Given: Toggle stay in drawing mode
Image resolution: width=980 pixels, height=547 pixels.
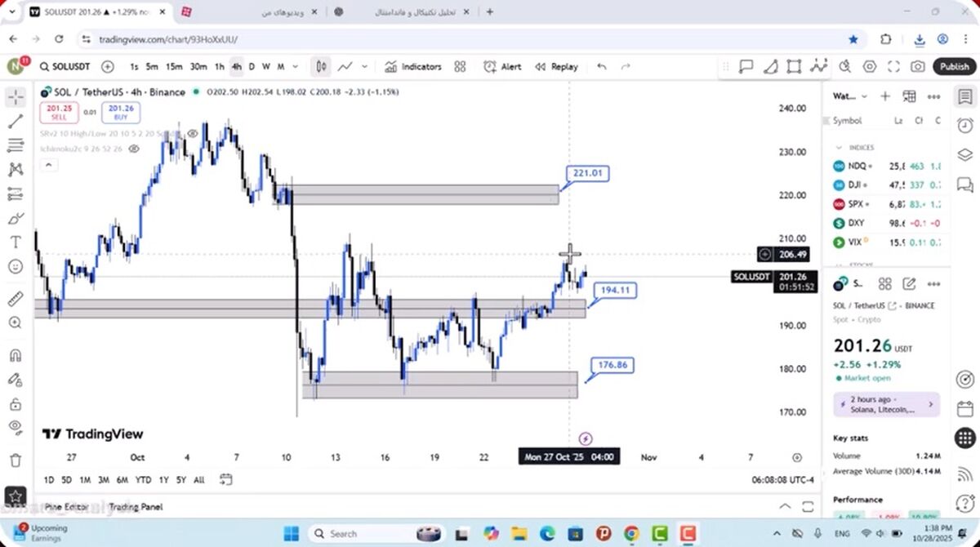Looking at the screenshot, I should [x=16, y=380].
